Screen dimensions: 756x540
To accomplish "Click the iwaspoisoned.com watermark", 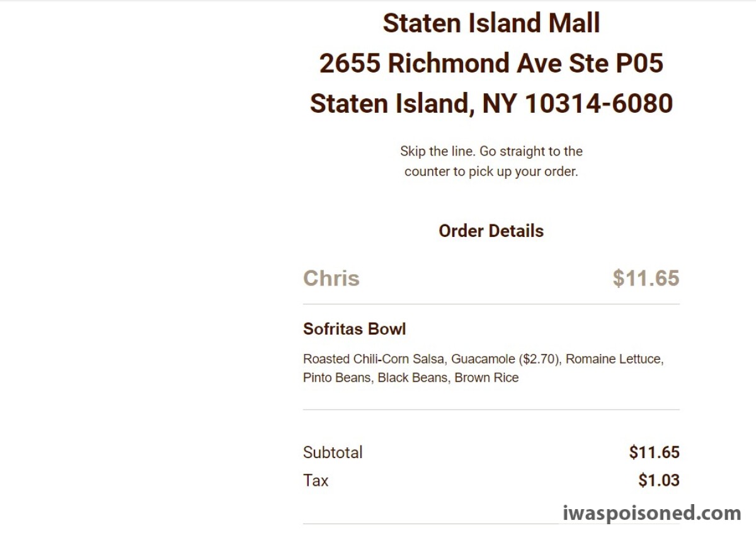I will 652,513.
